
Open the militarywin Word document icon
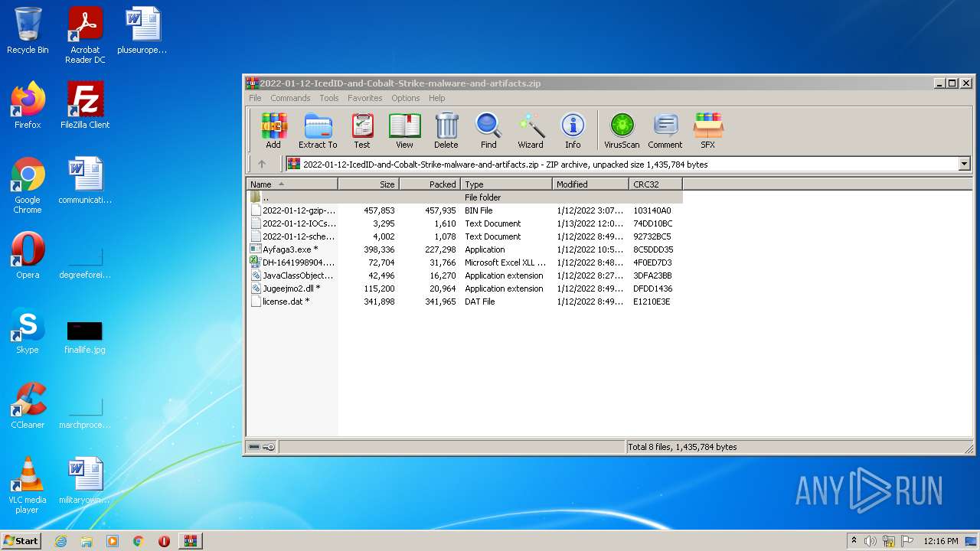[85, 481]
